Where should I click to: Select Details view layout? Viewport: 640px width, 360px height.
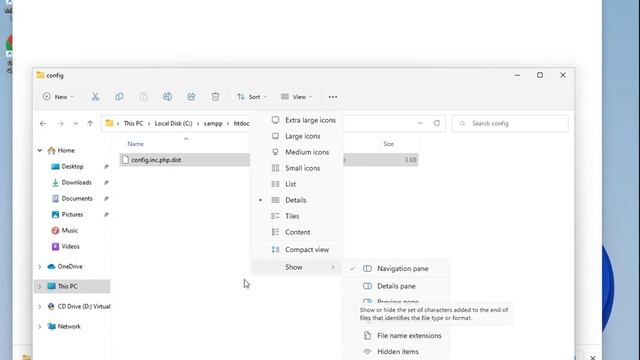297,200
